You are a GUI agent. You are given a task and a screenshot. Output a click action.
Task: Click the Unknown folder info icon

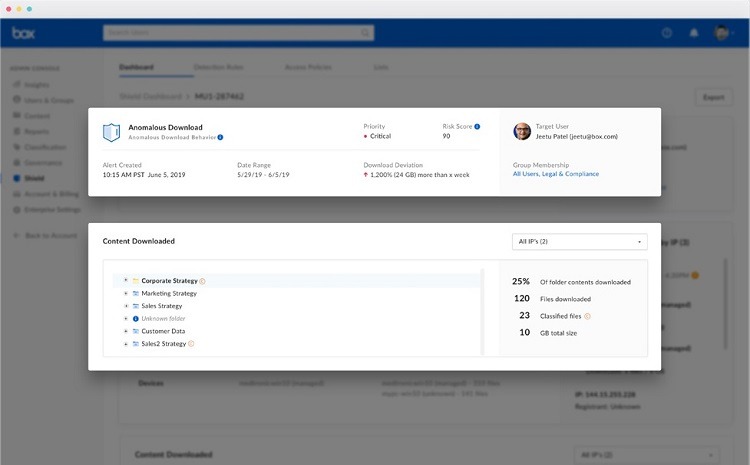(x=135, y=319)
